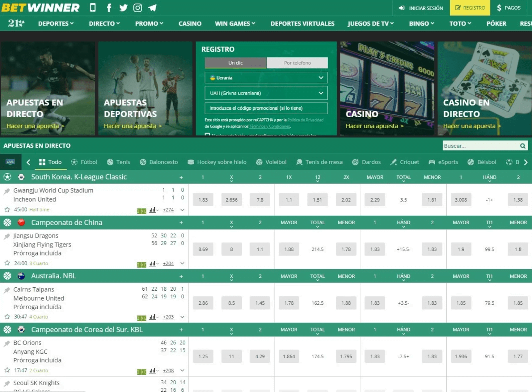Open DEPORTES VIRTUALES menu item

click(302, 24)
